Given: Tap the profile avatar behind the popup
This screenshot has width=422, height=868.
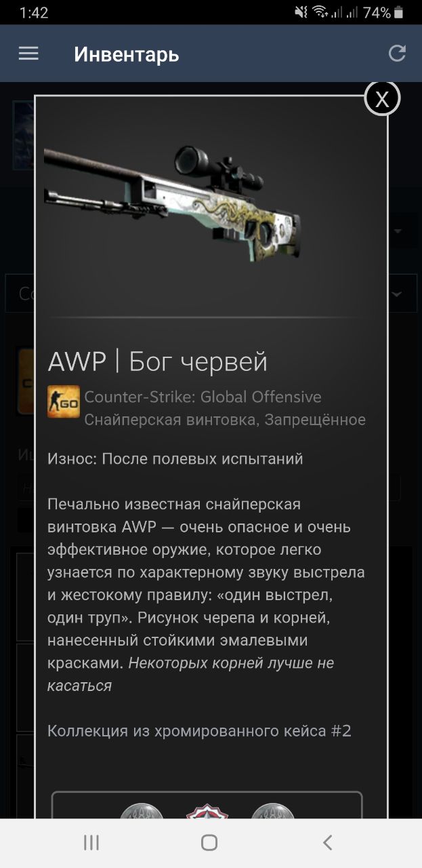Looking at the screenshot, I should coord(24,136).
